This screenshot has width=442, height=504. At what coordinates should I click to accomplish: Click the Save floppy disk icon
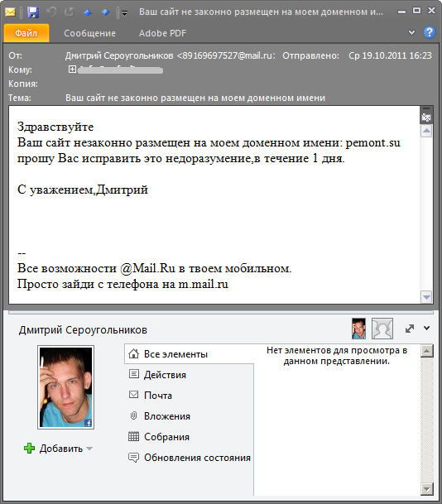pyautogui.click(x=33, y=12)
